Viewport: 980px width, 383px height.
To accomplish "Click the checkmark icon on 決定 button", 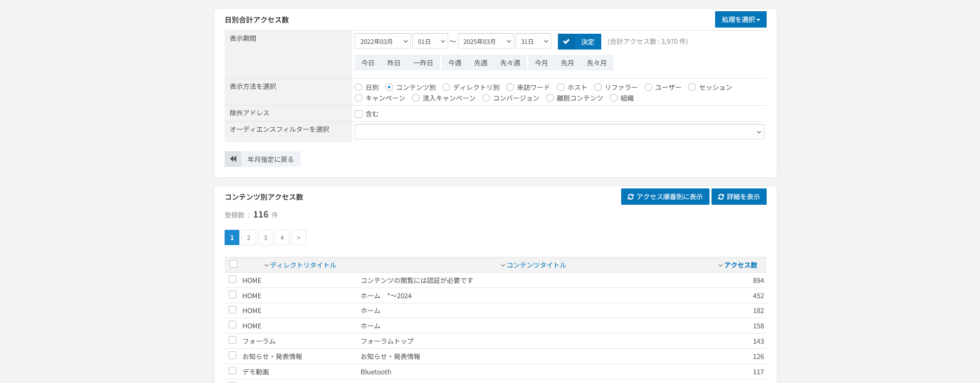I will [566, 42].
